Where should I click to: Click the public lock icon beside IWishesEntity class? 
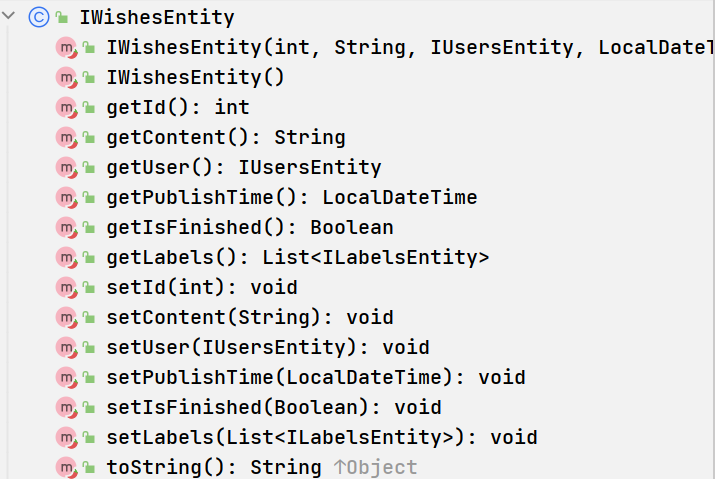tap(62, 18)
